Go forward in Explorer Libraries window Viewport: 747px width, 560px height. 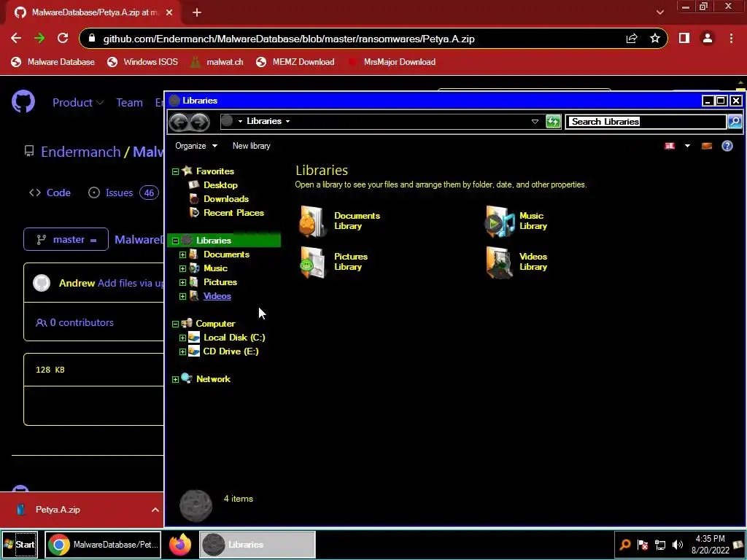(200, 122)
